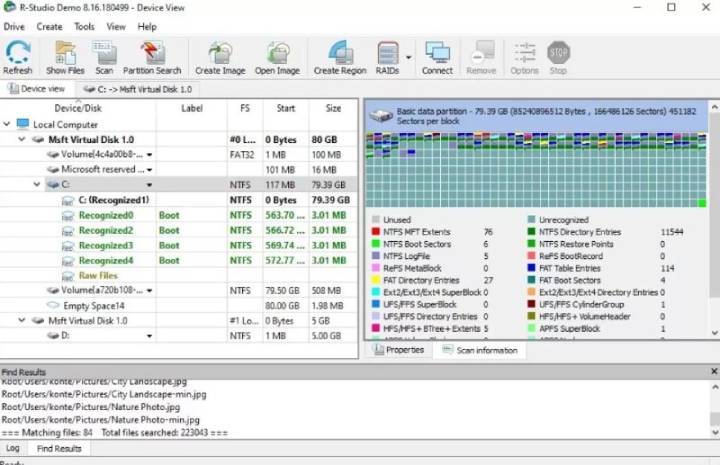Screen dimensions: 720x465
Task: Open dropdown arrow on the D: row
Action: [x=149, y=336]
